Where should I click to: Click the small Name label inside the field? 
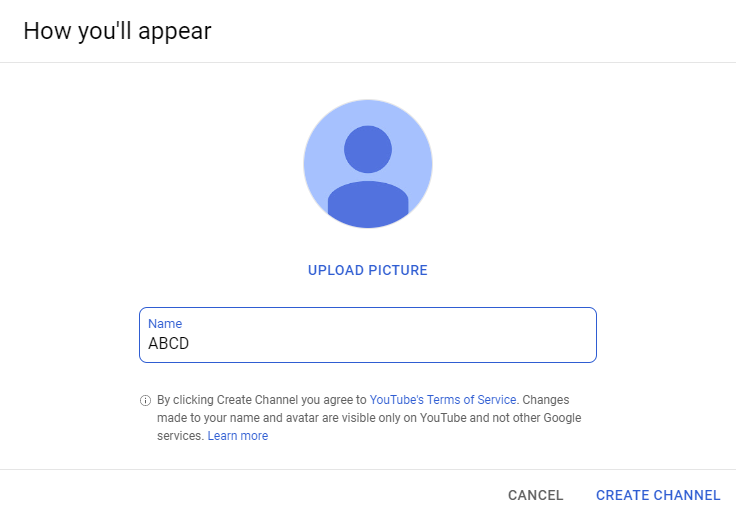click(165, 324)
